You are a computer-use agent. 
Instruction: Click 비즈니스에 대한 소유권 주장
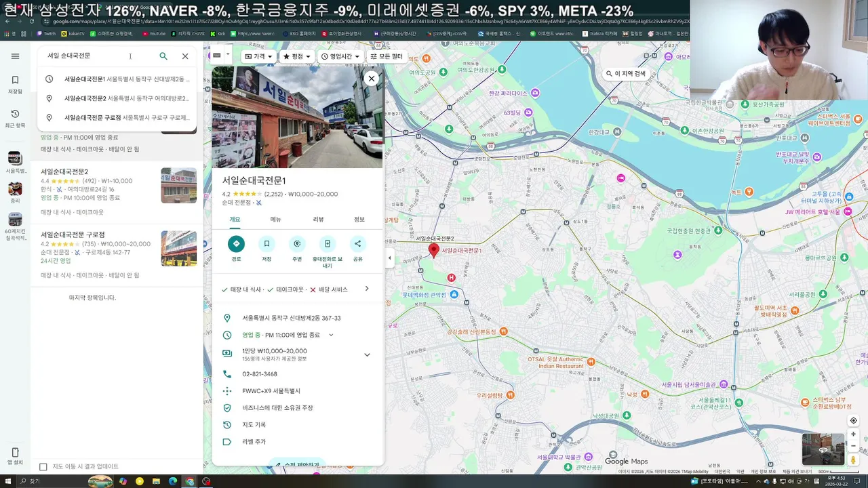coord(277,408)
